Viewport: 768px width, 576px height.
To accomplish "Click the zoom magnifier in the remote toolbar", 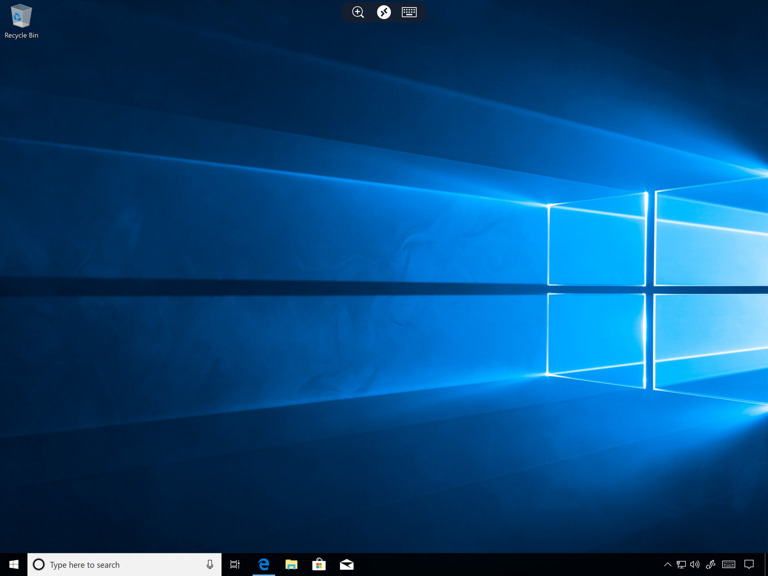I will [x=358, y=12].
